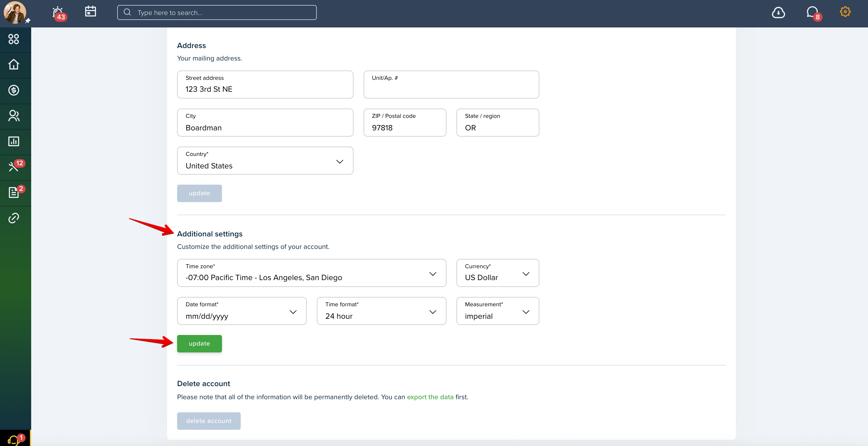Edit the City field with Boardman
Screen dimensions: 868x446
[265, 123]
